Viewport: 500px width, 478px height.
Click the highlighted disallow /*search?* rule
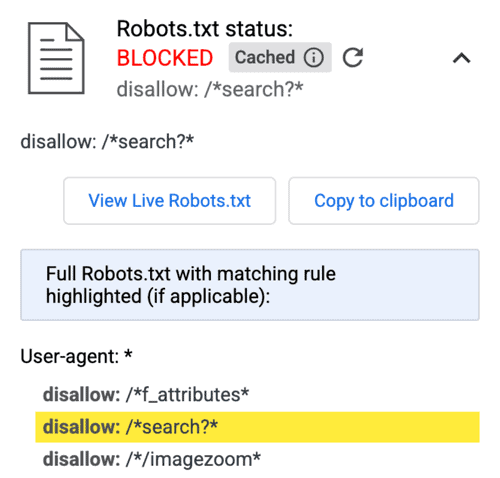click(x=257, y=427)
